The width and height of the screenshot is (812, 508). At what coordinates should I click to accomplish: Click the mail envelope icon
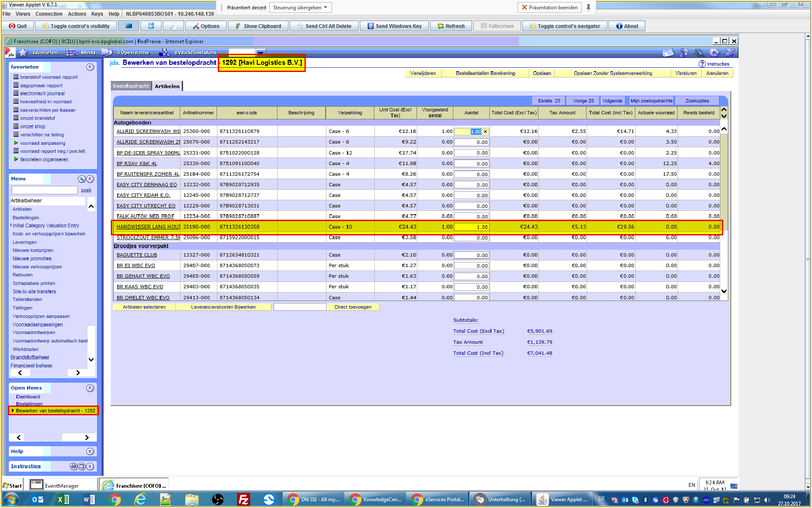click(x=668, y=52)
